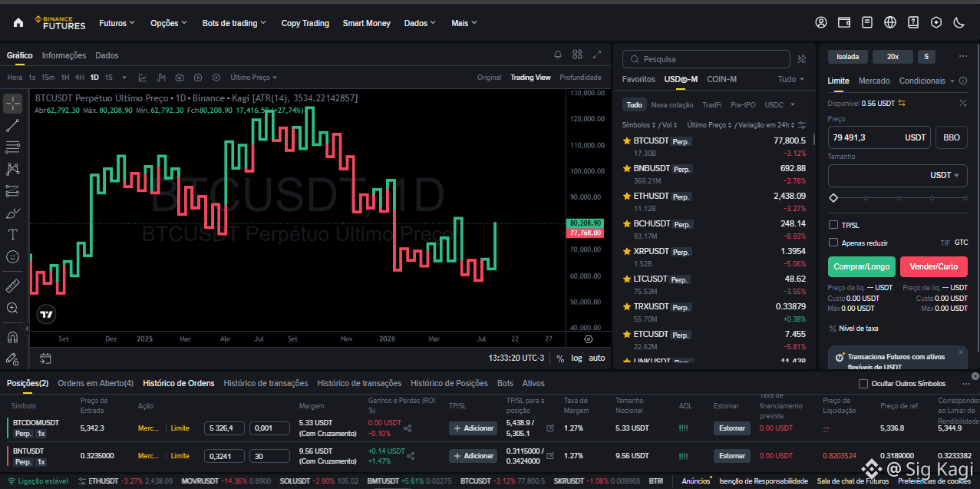This screenshot has height=489, width=980.
Task: Open the chart layout grid icon
Action: coord(578,55)
